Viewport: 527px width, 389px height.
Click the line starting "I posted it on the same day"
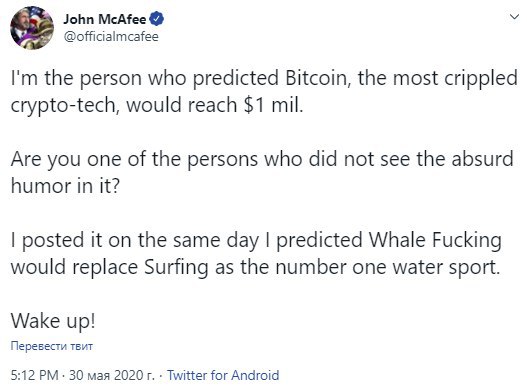[256, 241]
